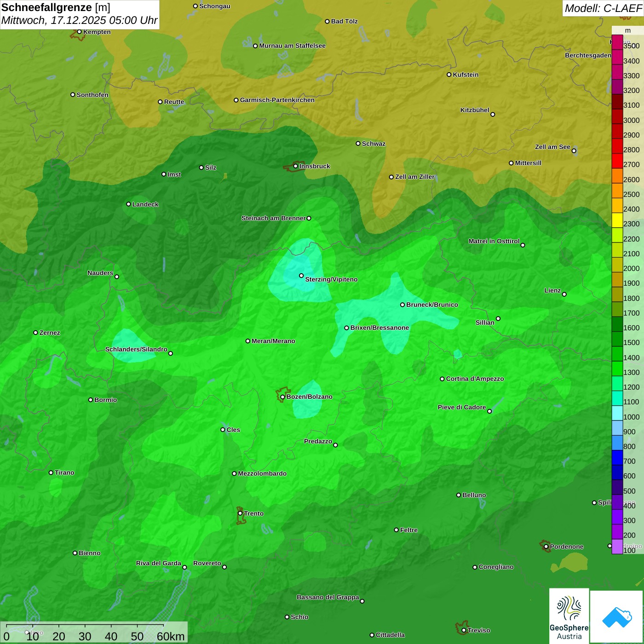Viewport: 644px width, 644px height.
Task: Click the 'Cittadella' label
Action: coord(391,635)
